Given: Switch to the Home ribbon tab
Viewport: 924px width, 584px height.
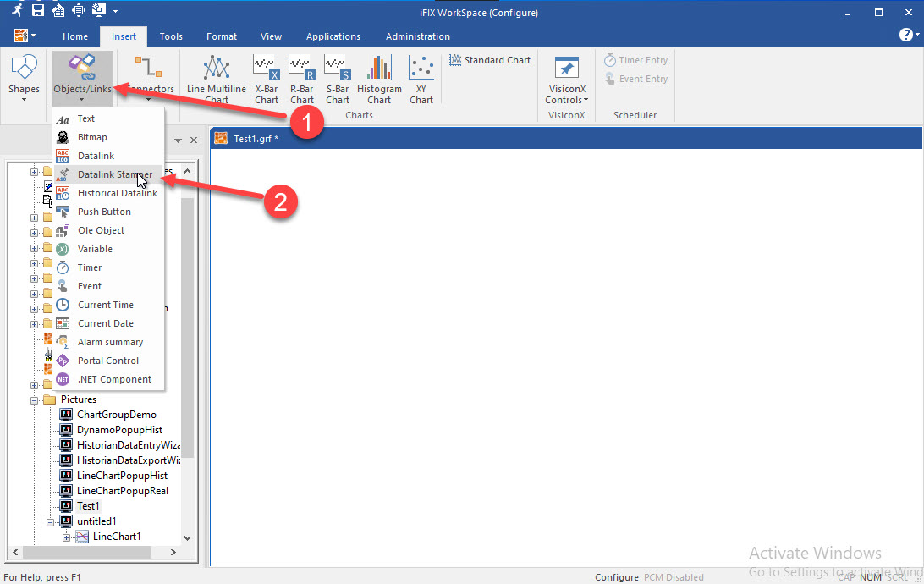Looking at the screenshot, I should pyautogui.click(x=75, y=36).
